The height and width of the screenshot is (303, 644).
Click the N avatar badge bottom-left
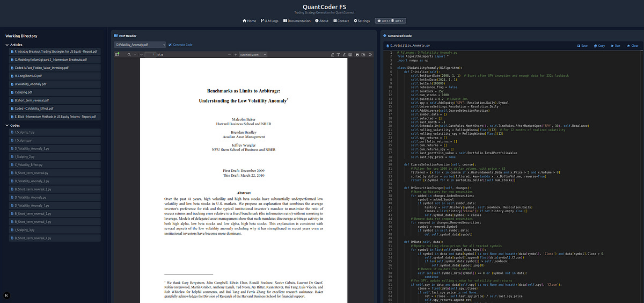pos(5,296)
